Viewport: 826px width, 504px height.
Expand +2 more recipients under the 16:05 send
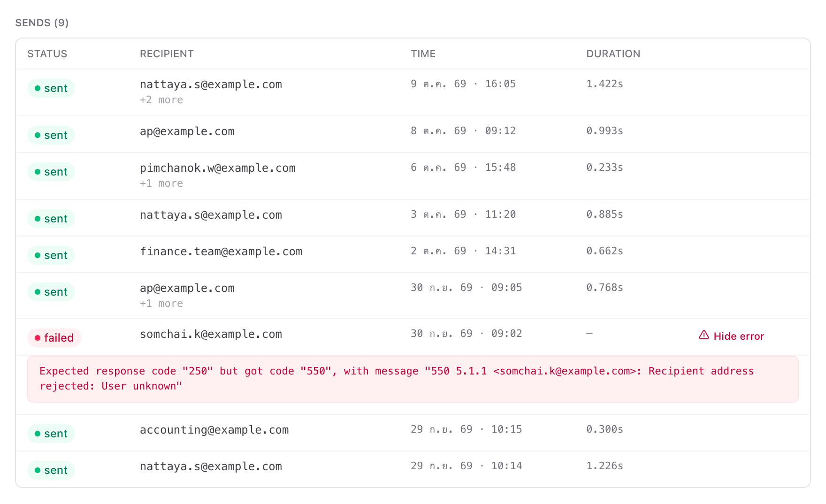tap(161, 100)
